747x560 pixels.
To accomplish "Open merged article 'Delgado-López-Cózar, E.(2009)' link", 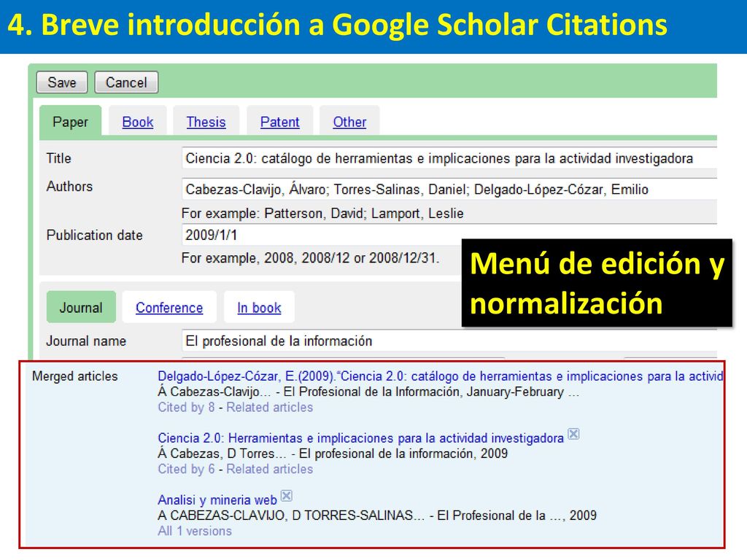I will click(440, 376).
